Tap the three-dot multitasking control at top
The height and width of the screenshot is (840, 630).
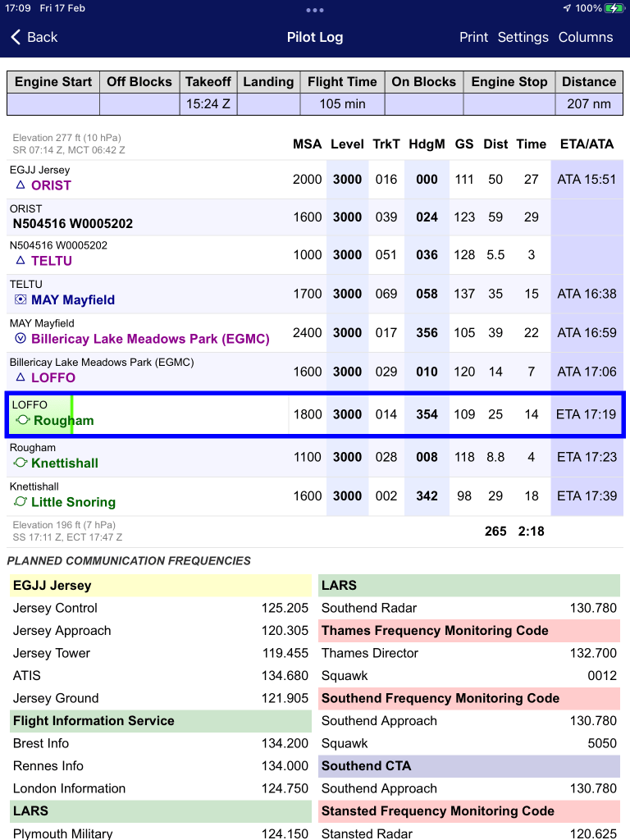click(315, 10)
